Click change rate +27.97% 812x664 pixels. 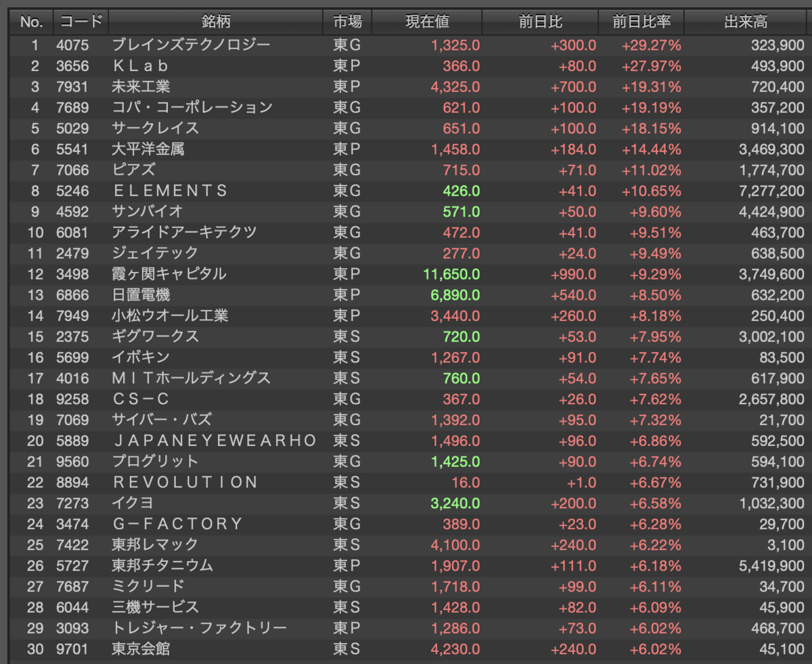(652, 66)
